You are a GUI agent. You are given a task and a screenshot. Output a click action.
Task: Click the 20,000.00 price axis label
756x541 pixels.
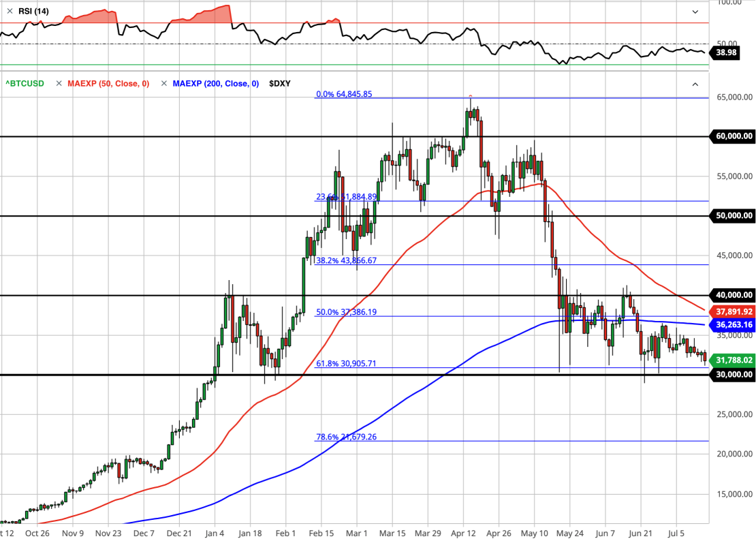tap(734, 454)
